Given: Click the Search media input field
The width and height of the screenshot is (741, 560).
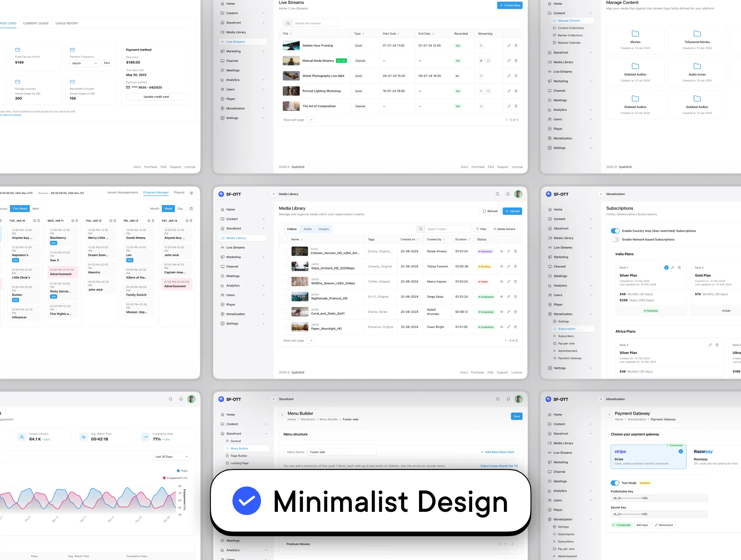Looking at the screenshot, I should pyautogui.click(x=447, y=229).
